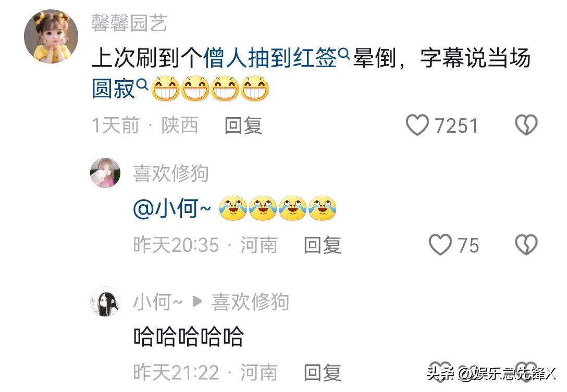This screenshot has height=392, width=567.
Task: Tap the 哈哈哈哈哈 reply text
Action: tap(189, 336)
